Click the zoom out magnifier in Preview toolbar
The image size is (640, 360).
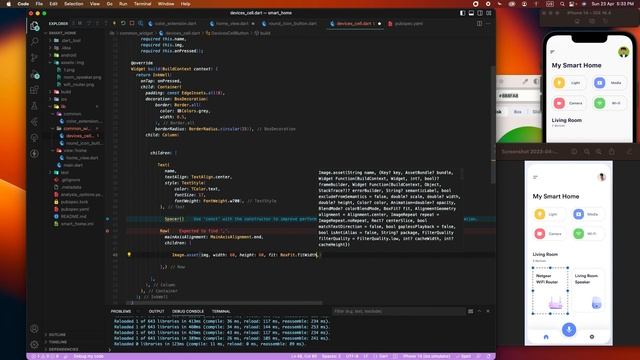point(587,151)
